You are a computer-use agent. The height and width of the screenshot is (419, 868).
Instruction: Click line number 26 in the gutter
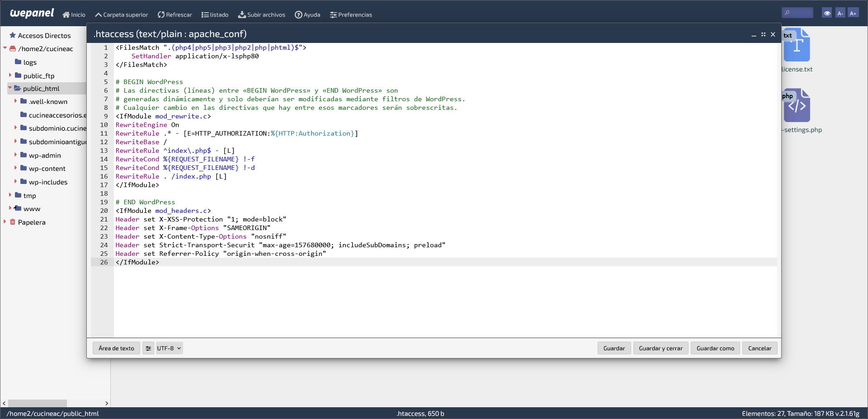(x=104, y=262)
